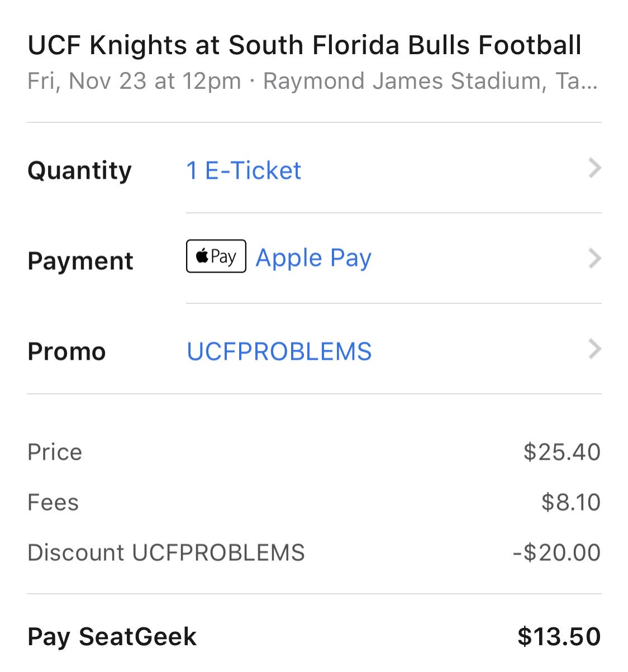Tap the Fees line label
The image size is (628, 672).
(53, 502)
